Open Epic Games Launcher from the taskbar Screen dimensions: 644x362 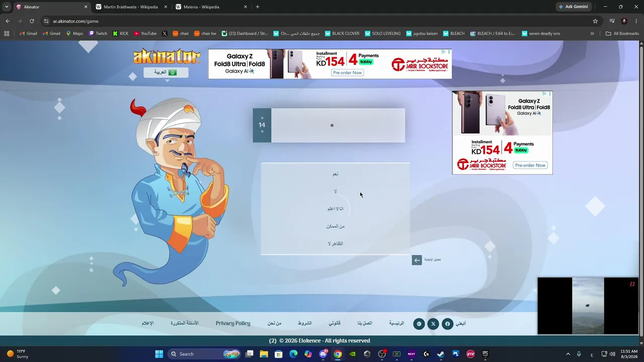(x=485, y=354)
